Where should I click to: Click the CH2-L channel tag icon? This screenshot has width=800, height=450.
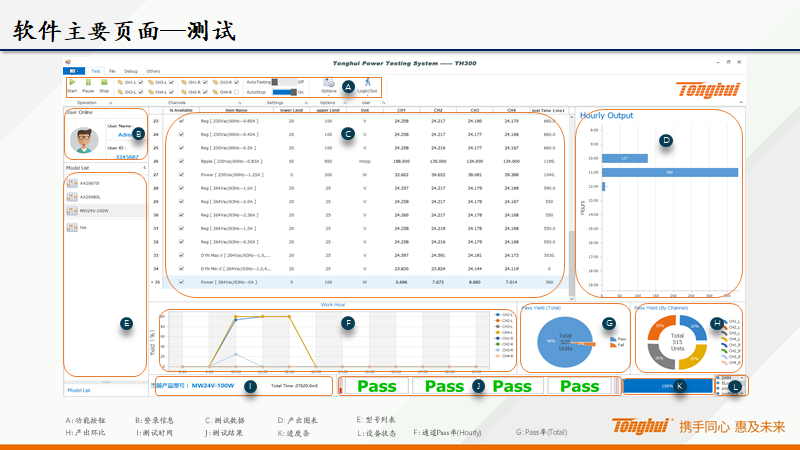click(120, 92)
